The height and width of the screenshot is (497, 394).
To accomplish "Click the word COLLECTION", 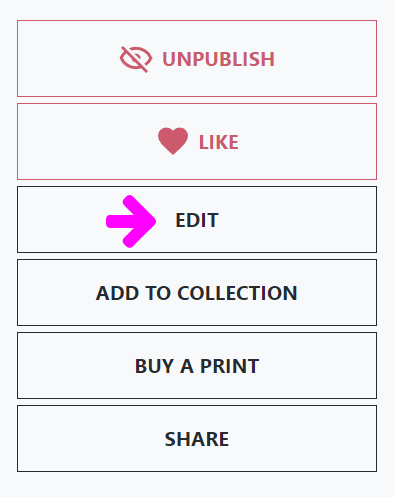I will (x=237, y=293).
